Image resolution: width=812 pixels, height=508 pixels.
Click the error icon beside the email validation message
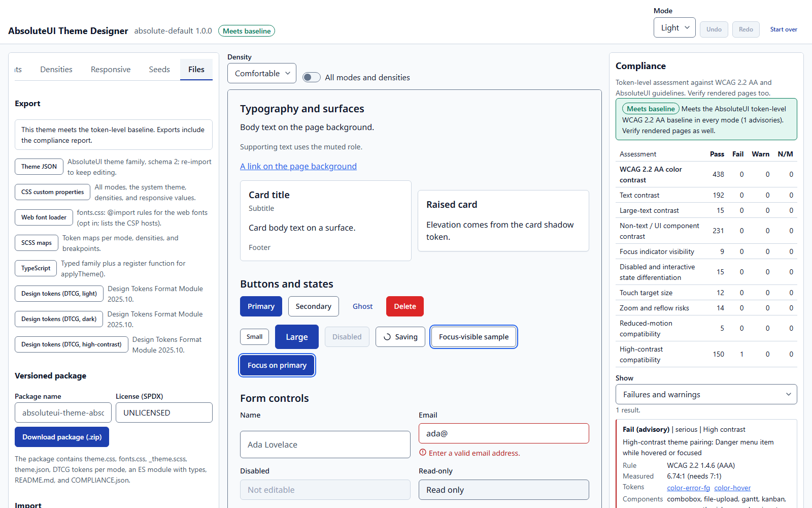[423, 453]
